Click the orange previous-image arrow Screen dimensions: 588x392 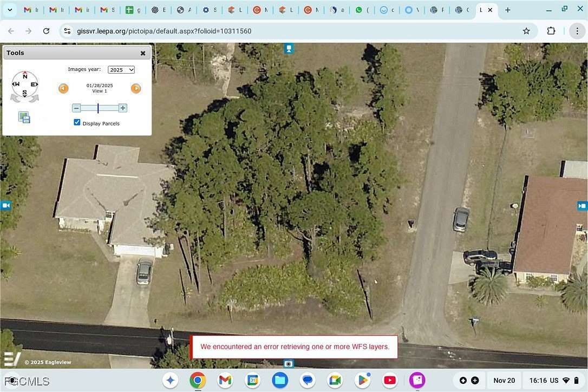tap(63, 88)
